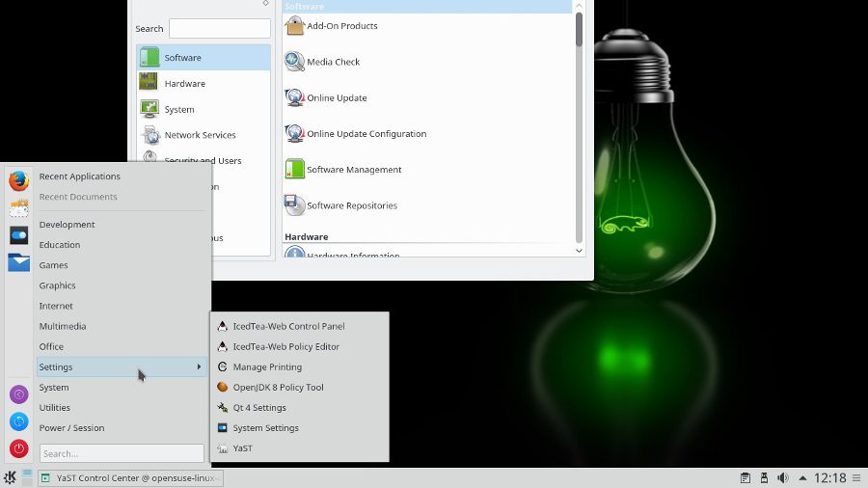Launch OpenJDK 8 Policy Tool

coord(300,388)
